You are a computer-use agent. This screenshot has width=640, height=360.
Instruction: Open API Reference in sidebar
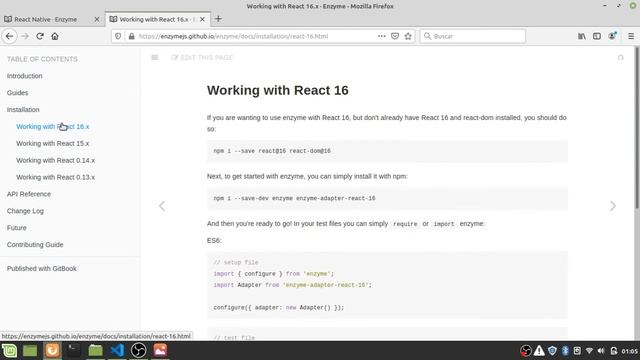(x=29, y=194)
